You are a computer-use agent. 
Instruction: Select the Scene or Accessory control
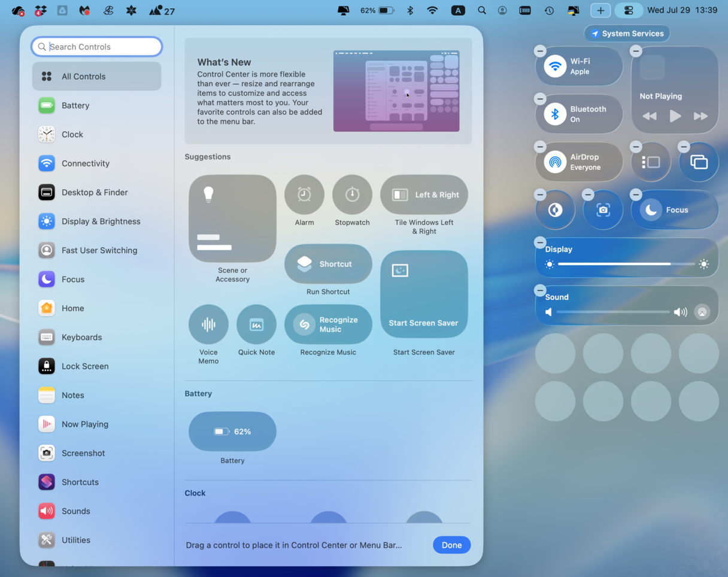(232, 218)
